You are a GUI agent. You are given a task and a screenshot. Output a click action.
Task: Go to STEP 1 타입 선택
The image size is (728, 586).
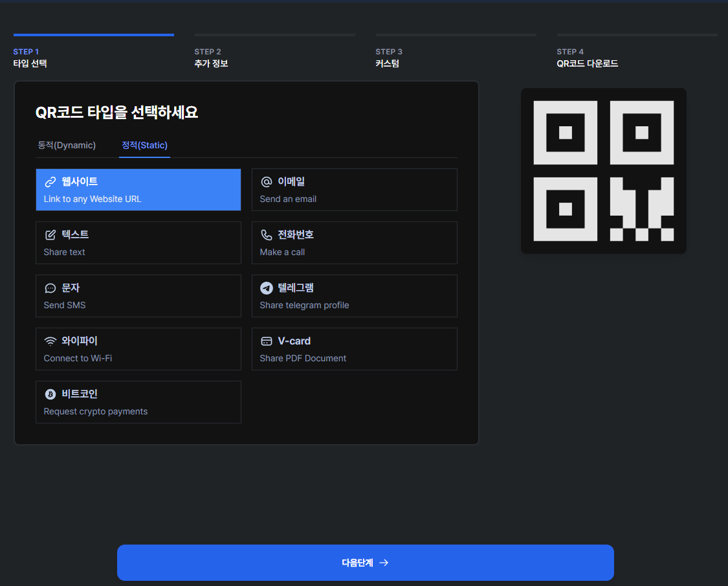tap(94, 52)
